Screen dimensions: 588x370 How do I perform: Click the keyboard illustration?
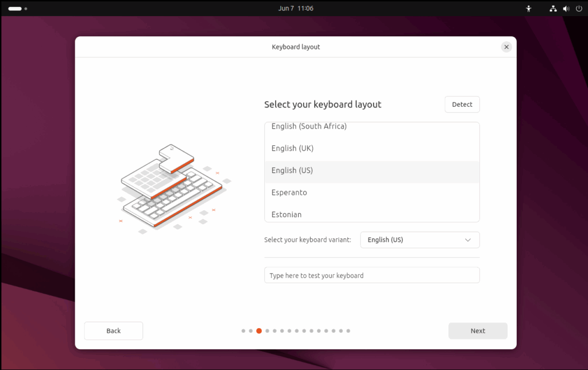click(x=175, y=189)
